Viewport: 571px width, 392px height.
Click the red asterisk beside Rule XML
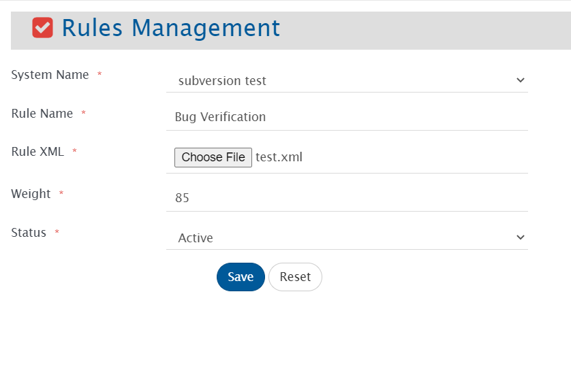[x=74, y=151]
